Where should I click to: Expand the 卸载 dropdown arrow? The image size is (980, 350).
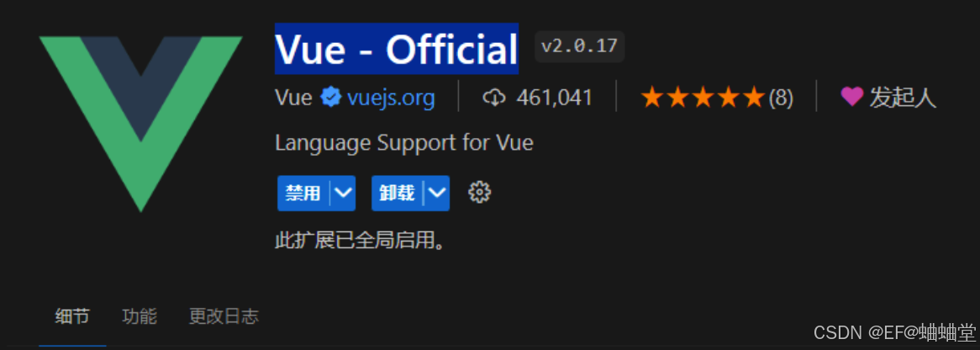[x=437, y=193]
